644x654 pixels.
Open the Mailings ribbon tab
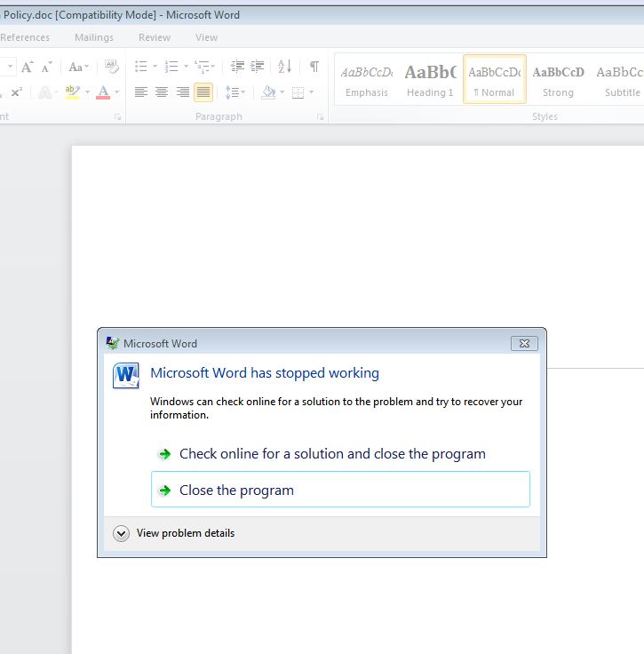(x=94, y=37)
